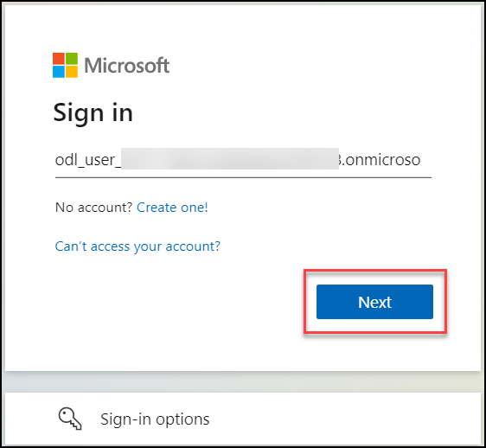Open "Can't access your account?" link
Viewport: 486px width, 448px height.
click(137, 246)
